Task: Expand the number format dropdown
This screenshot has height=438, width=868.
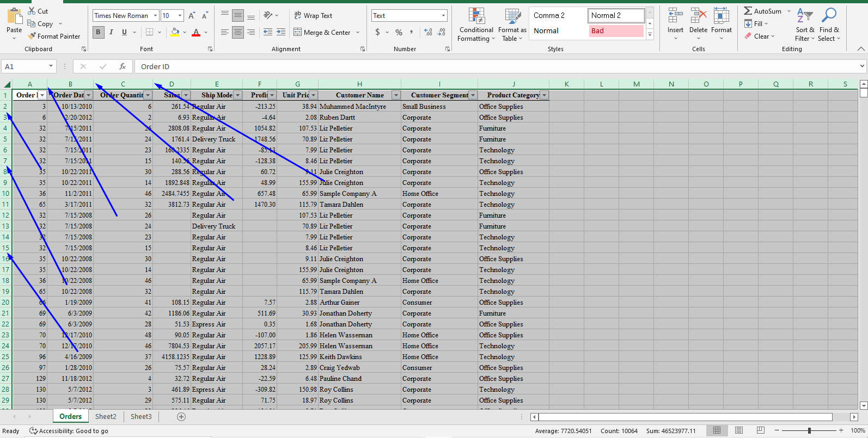Action: (443, 16)
